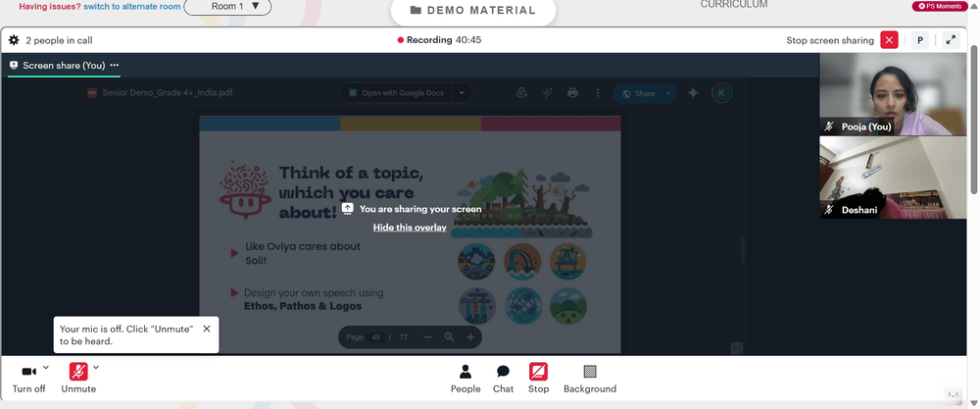980x409 pixels.
Task: Click the page number field showing 45
Action: tap(375, 337)
